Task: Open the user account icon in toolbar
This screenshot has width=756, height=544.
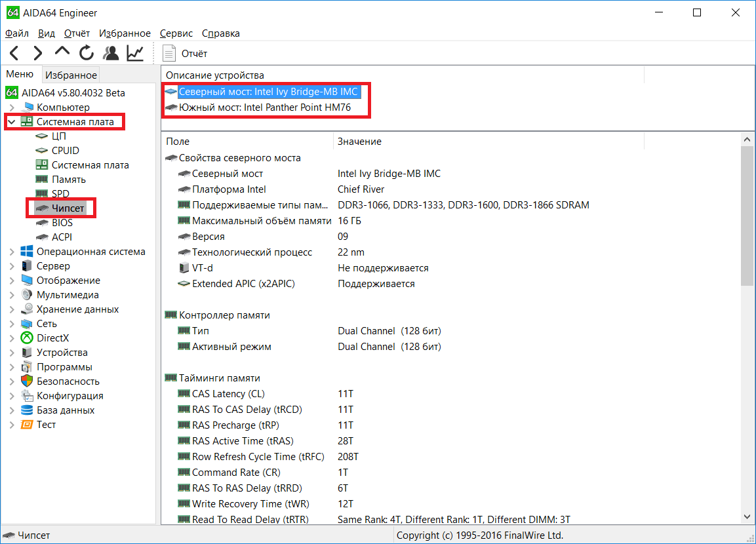Action: pyautogui.click(x=111, y=53)
